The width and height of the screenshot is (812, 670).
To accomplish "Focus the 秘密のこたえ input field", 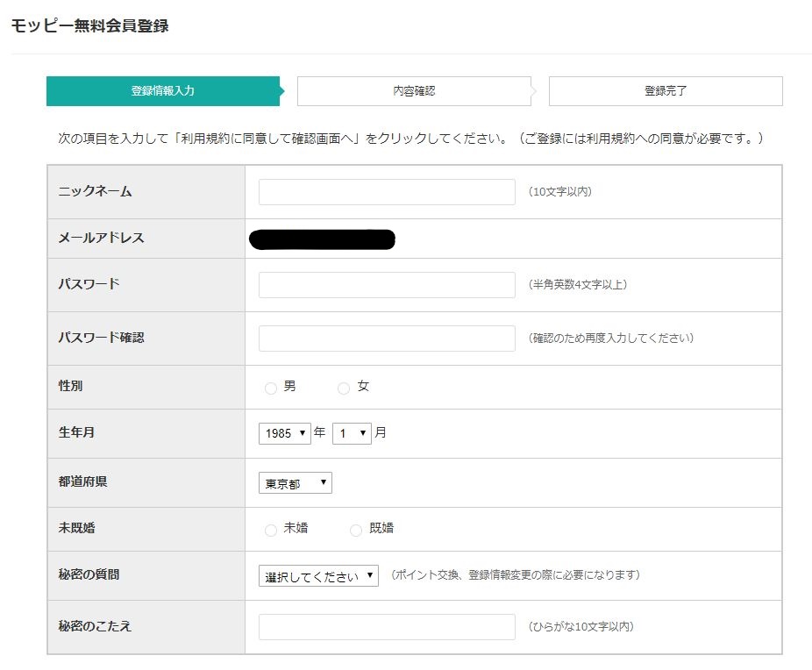I will click(x=387, y=627).
